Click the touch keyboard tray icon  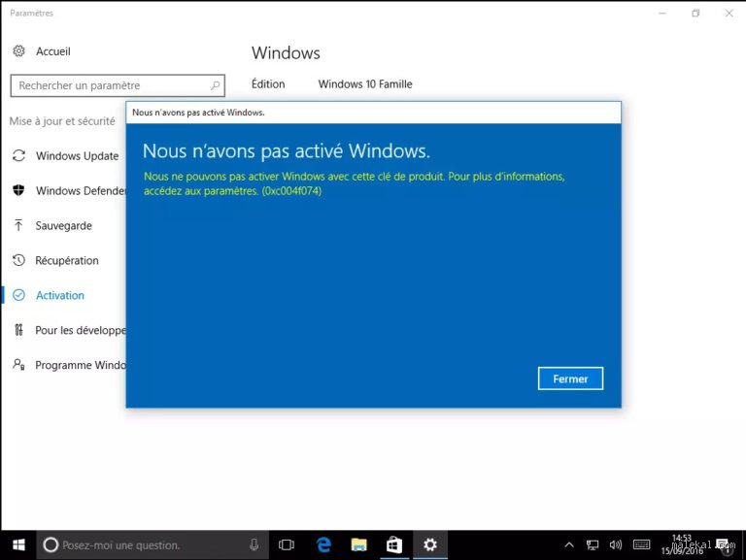[x=641, y=544]
